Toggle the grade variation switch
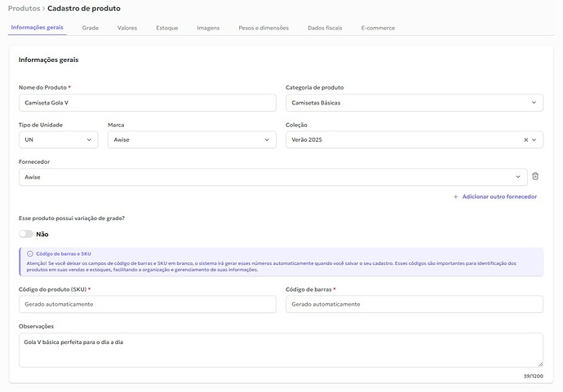This screenshot has height=392, width=563. click(26, 234)
